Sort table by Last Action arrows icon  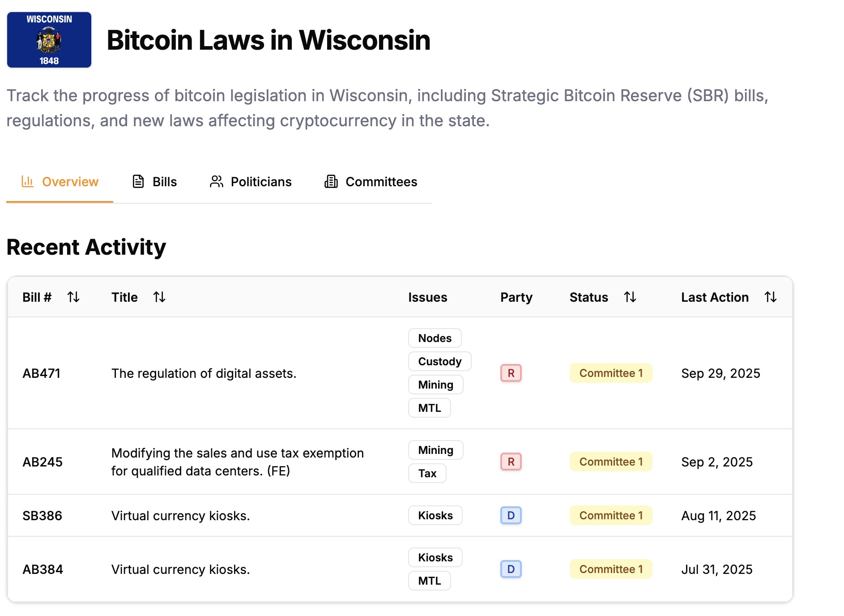click(x=770, y=297)
